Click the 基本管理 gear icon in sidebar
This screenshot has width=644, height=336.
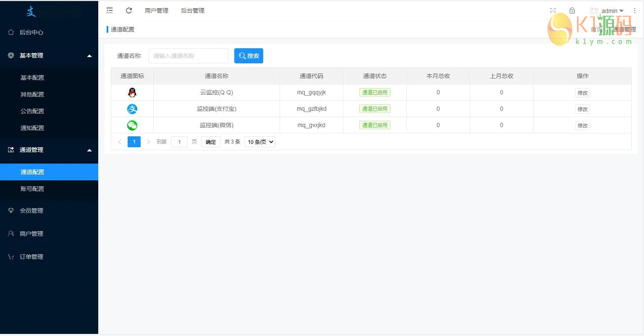click(10, 55)
